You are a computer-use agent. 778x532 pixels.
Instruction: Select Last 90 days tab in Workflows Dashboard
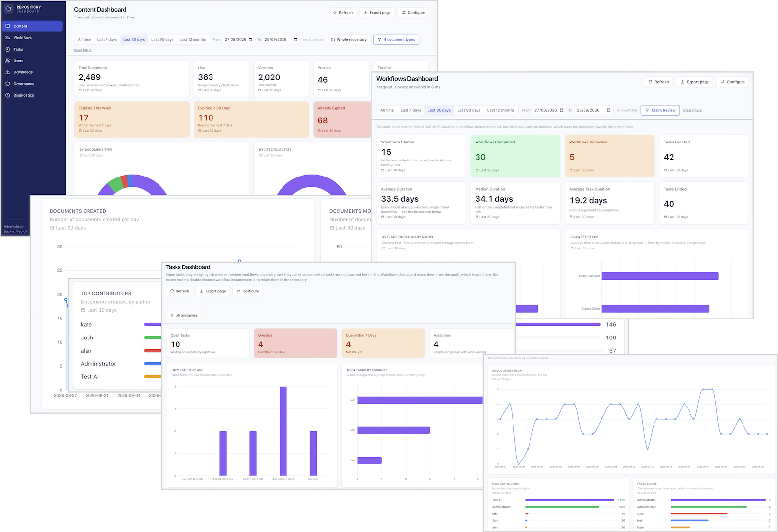pos(469,110)
